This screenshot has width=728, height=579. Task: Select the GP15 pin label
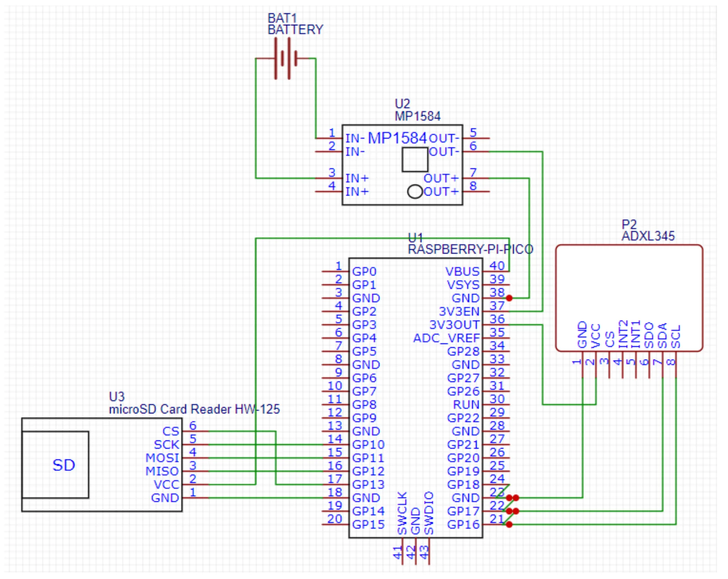tap(368, 524)
